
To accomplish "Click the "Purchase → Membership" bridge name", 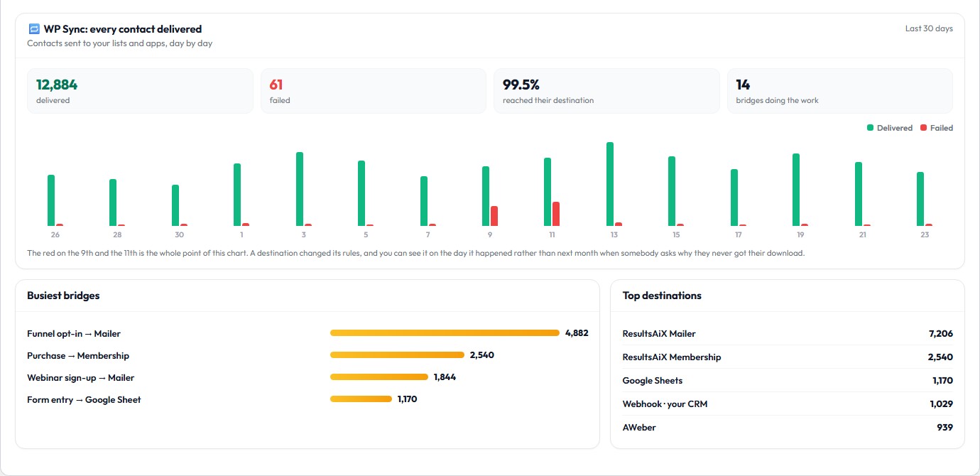I will (x=78, y=355).
